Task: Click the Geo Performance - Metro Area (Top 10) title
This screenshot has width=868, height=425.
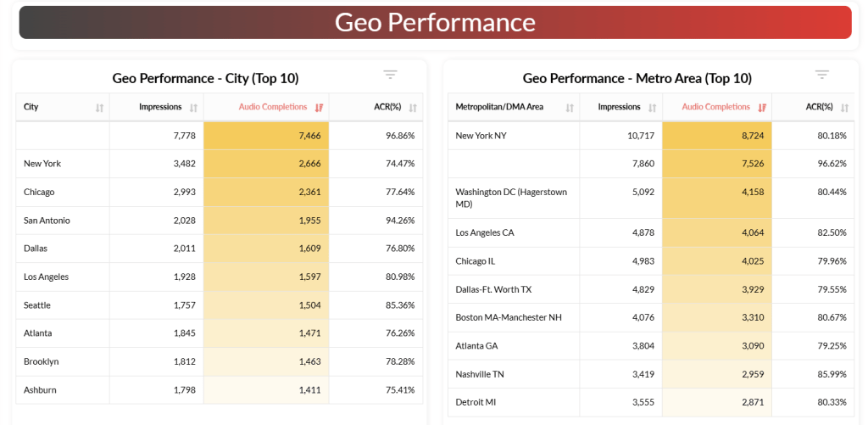Action: [x=637, y=78]
